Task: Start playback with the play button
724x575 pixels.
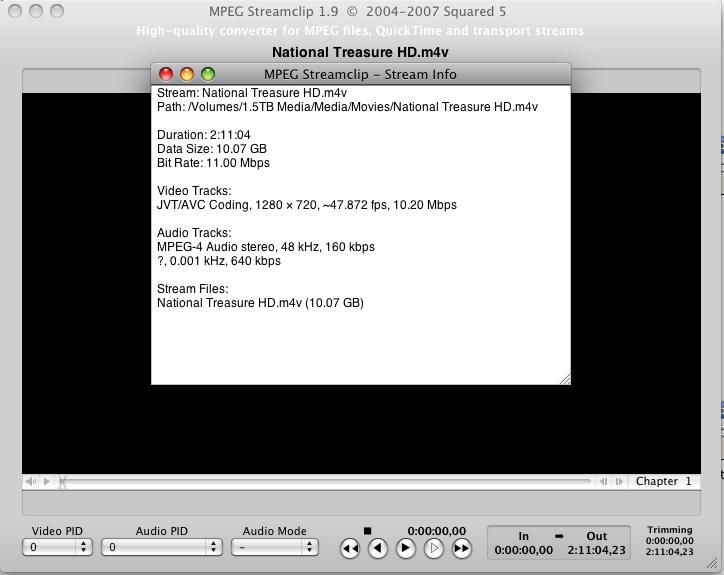Action: tap(406, 549)
